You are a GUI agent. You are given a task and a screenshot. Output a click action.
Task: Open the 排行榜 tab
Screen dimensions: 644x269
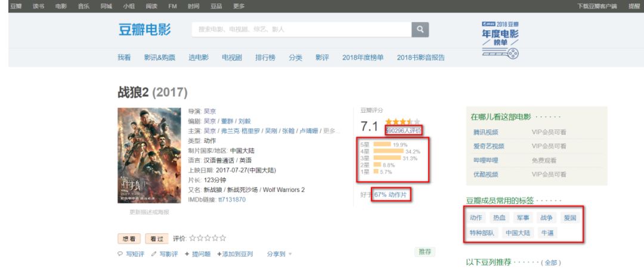[x=265, y=57]
